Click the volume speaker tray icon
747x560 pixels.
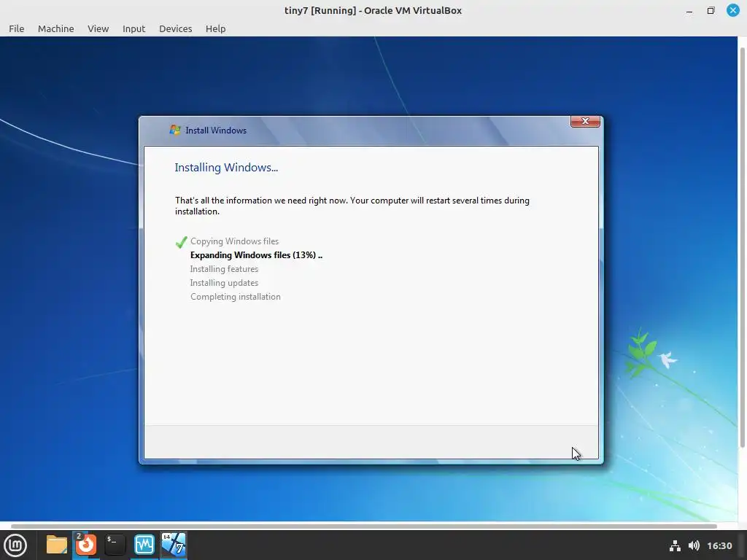pyautogui.click(x=694, y=545)
